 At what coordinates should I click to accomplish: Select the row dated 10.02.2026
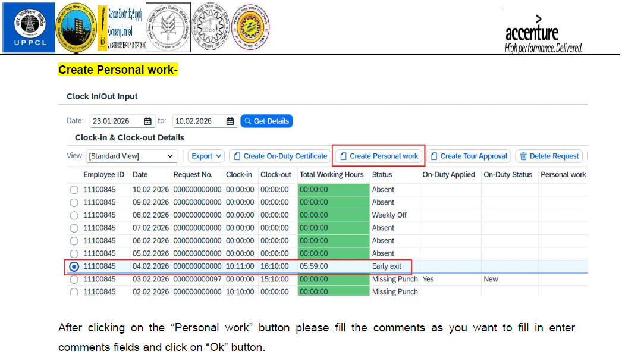(74, 190)
